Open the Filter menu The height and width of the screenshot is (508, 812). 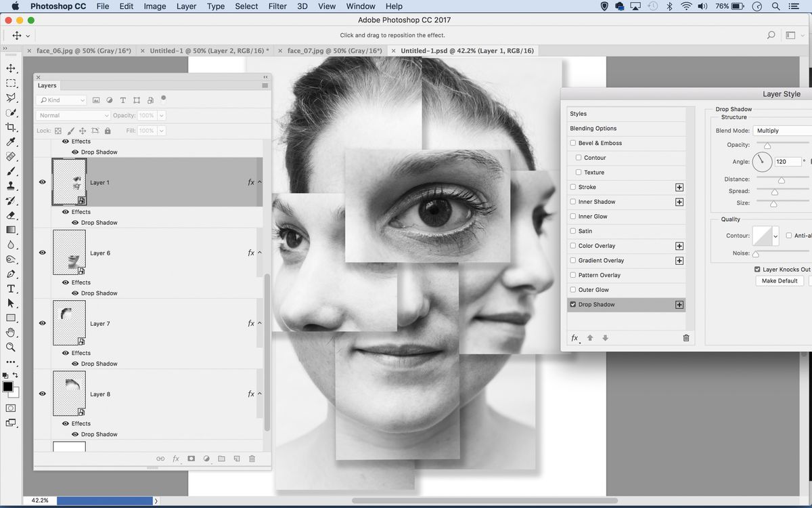click(277, 6)
